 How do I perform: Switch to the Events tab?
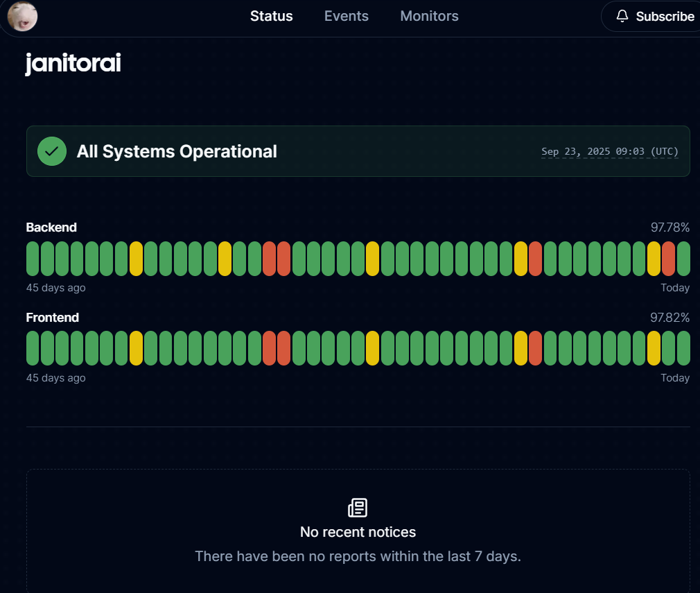coord(347,16)
